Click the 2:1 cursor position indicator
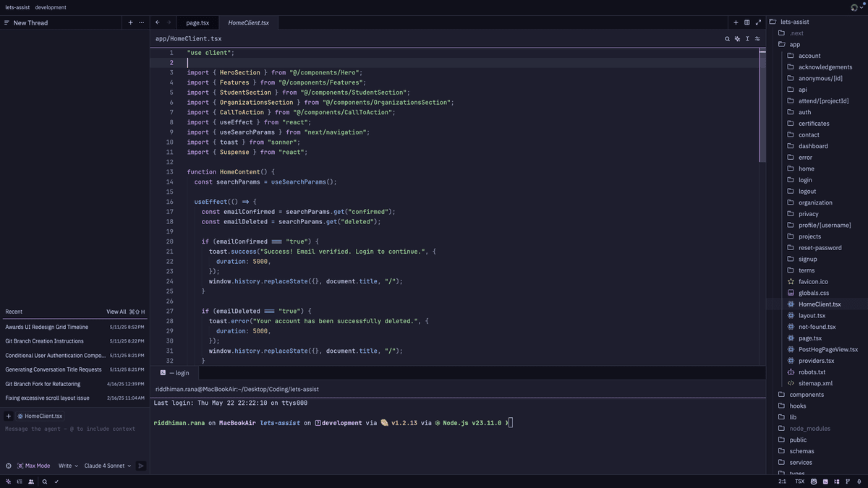The height and width of the screenshot is (488, 868). (782, 481)
